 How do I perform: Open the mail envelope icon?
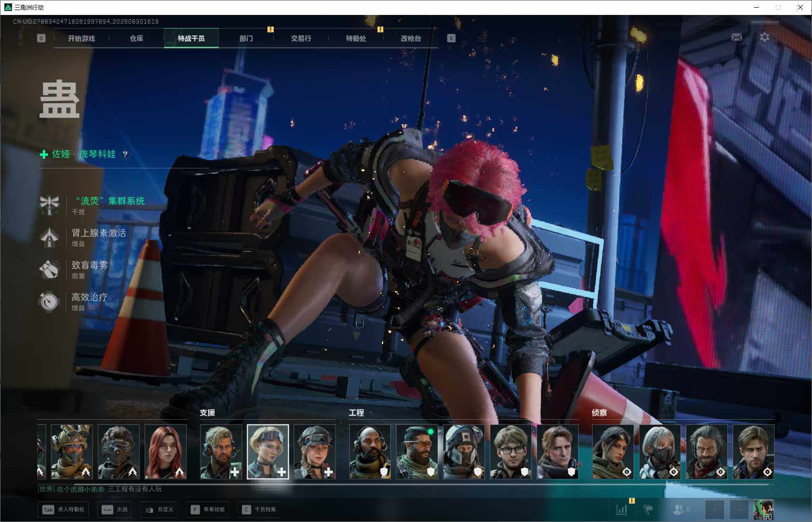coord(737,37)
